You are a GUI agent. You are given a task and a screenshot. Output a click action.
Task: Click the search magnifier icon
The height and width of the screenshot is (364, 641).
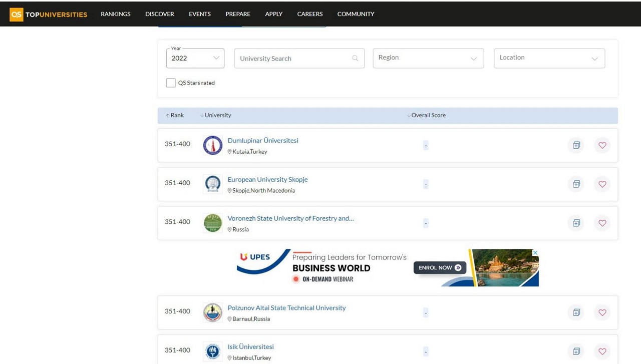click(x=355, y=58)
